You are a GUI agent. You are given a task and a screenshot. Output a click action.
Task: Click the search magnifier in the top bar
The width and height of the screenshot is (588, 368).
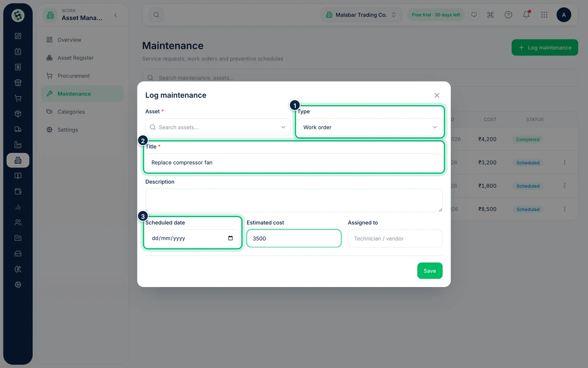[x=156, y=15]
